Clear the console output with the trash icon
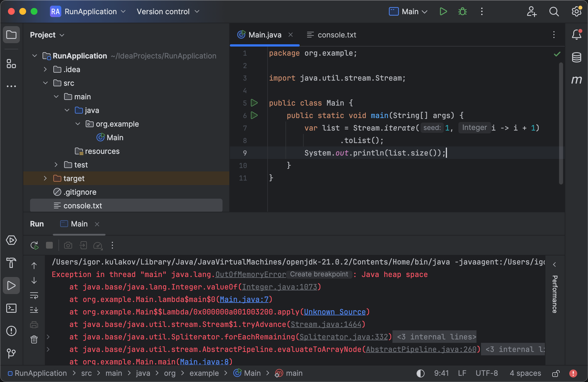This screenshot has height=382, width=588. tap(34, 340)
